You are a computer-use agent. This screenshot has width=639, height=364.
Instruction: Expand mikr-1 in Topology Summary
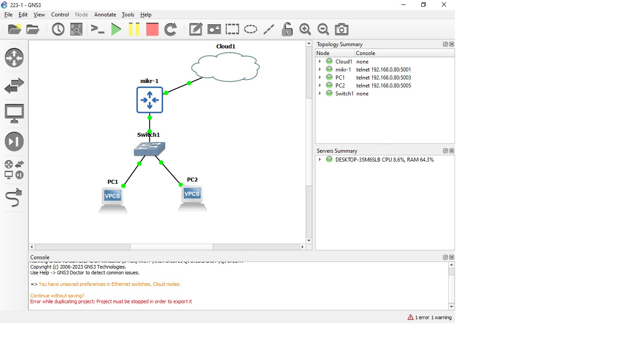click(x=320, y=70)
